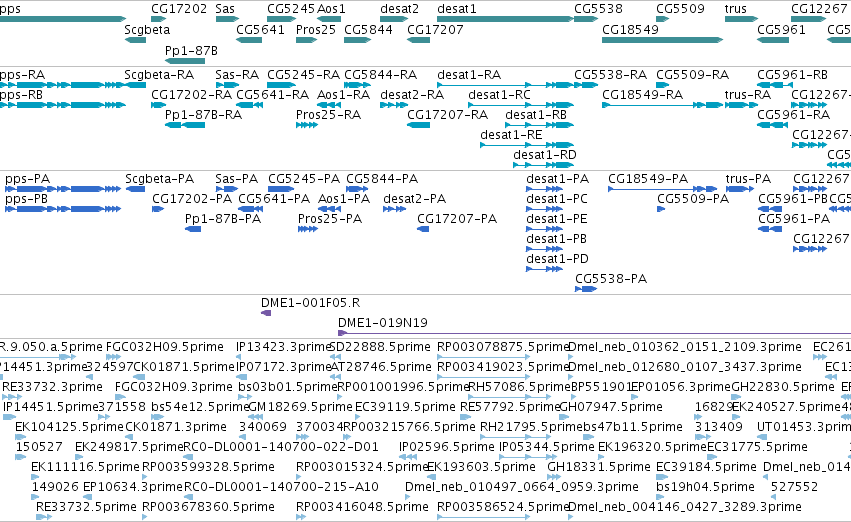Click the desat1-RB transcript
851x522 pixels.
pyautogui.click(x=539, y=125)
